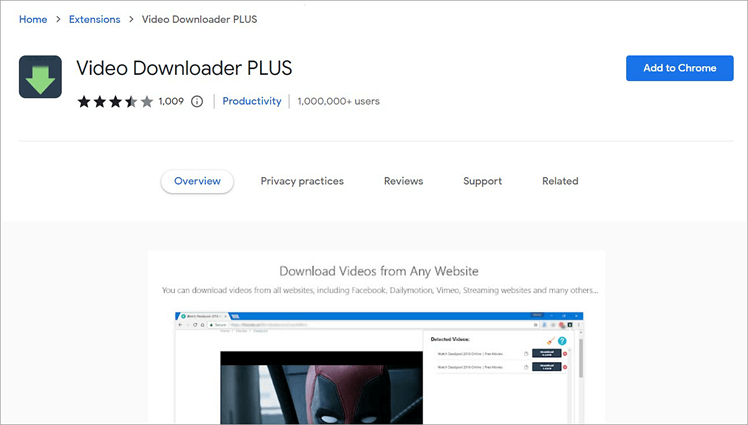The height and width of the screenshot is (425, 748).
Task: Click the first Download button in Detected Videos
Action: (547, 353)
